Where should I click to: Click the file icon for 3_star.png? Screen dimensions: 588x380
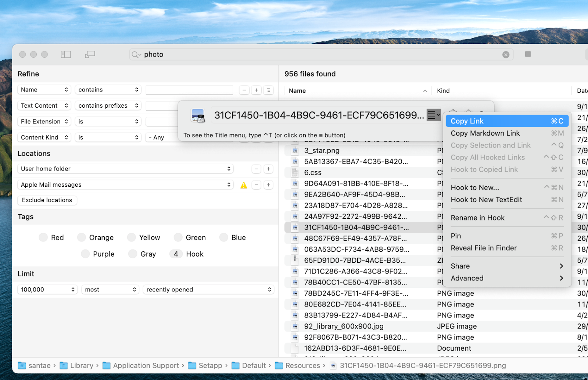coord(295,150)
